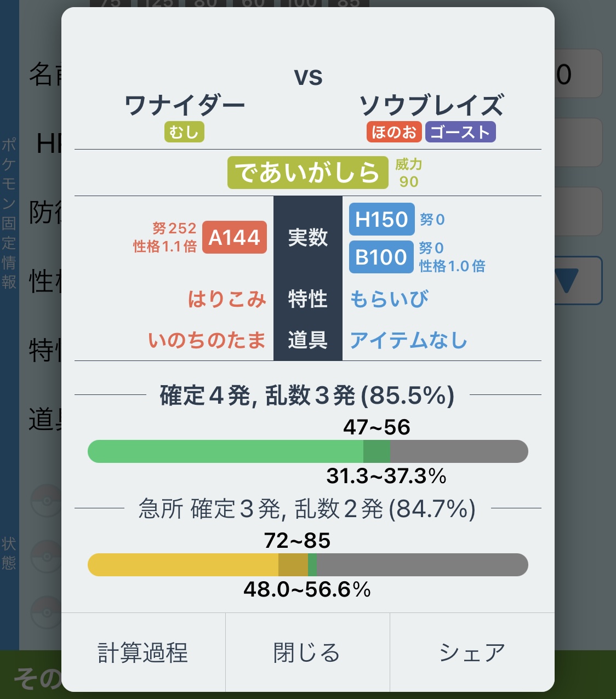Tap the attacker name ワナイダー
The image size is (616, 699).
point(185,105)
